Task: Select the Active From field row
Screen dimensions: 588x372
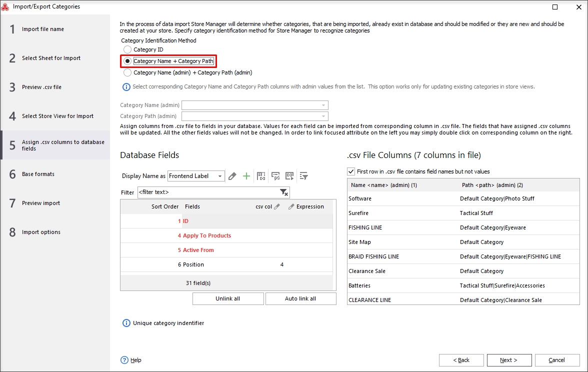Action: 226,250
